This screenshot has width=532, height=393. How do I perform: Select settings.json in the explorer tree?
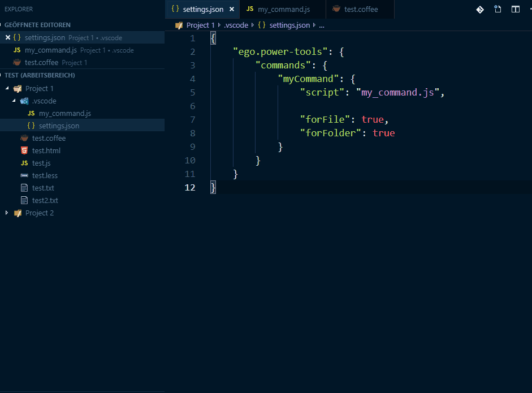[82, 126]
